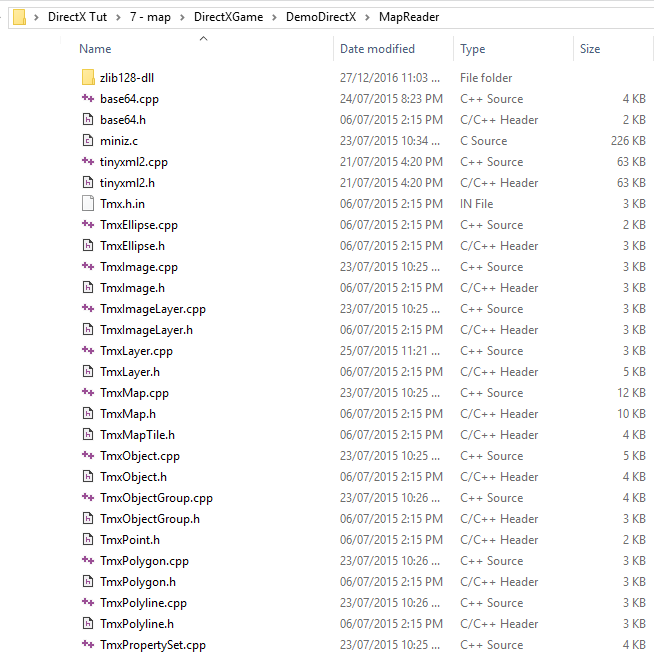
Task: Click the TmxImageLayer.cpp file icon
Action: [88, 308]
